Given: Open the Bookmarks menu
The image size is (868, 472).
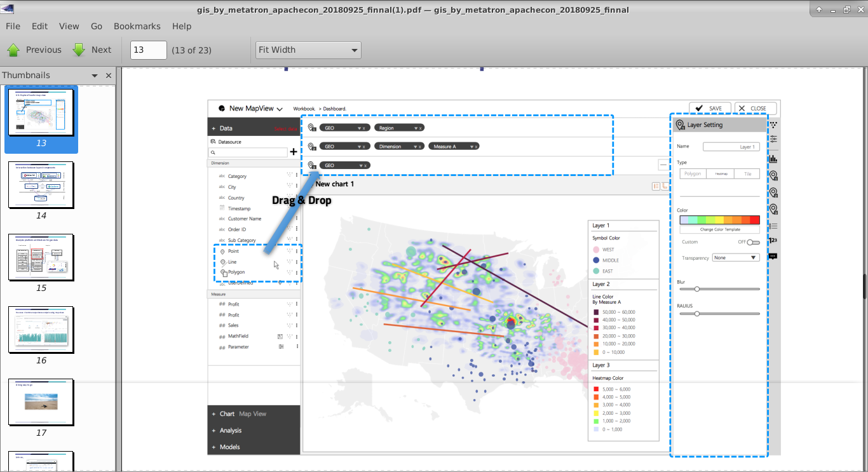Looking at the screenshot, I should 137,26.
